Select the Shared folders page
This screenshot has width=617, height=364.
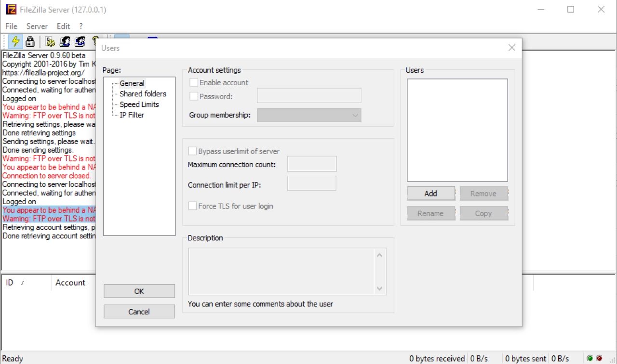[143, 94]
